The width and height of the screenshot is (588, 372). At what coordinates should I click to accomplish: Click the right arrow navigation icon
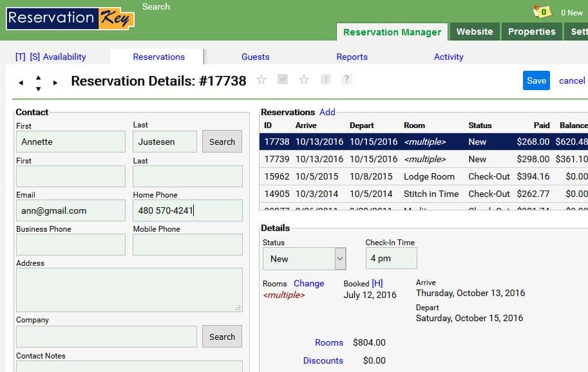pyautogui.click(x=55, y=82)
